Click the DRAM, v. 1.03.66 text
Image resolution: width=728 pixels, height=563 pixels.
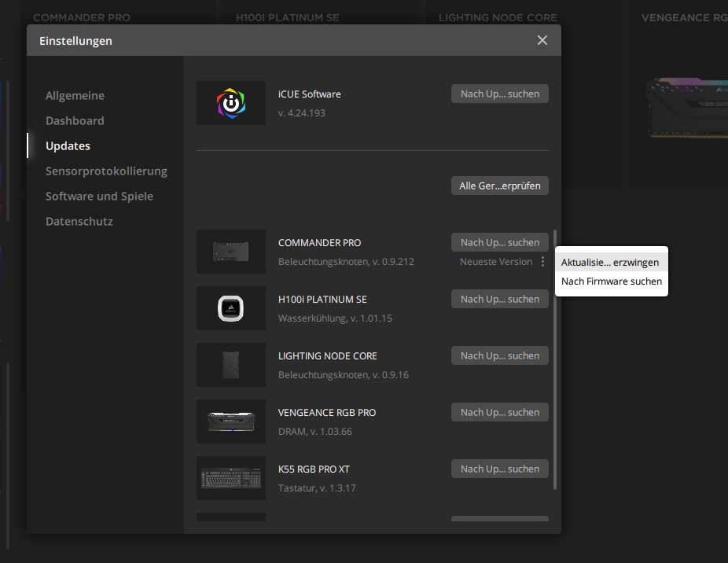pos(314,432)
